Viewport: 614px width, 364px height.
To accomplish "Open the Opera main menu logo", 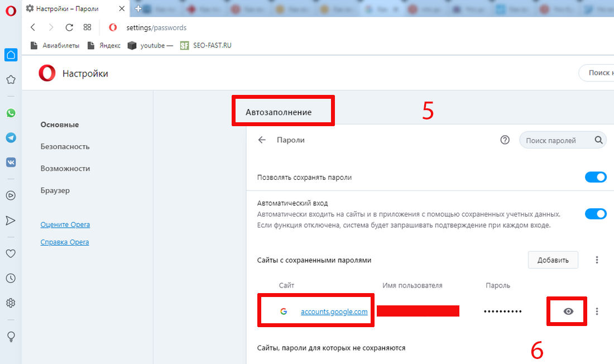I will coord(11,11).
